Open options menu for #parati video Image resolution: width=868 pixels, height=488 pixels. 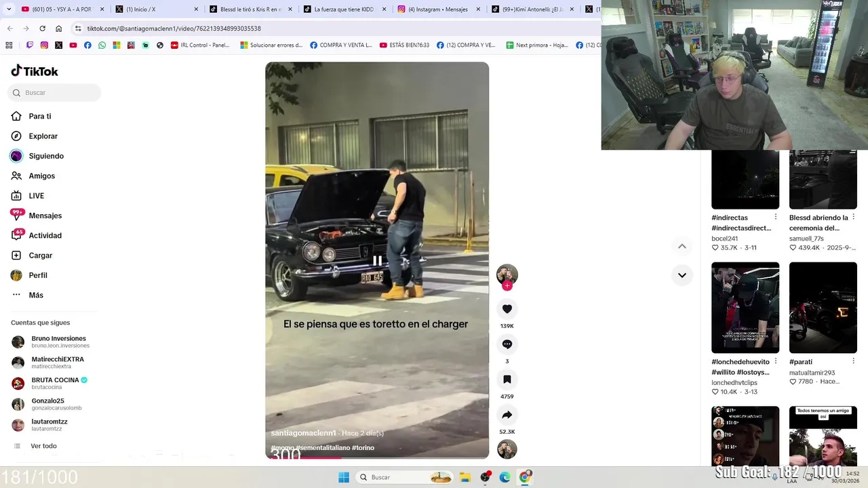click(x=853, y=361)
